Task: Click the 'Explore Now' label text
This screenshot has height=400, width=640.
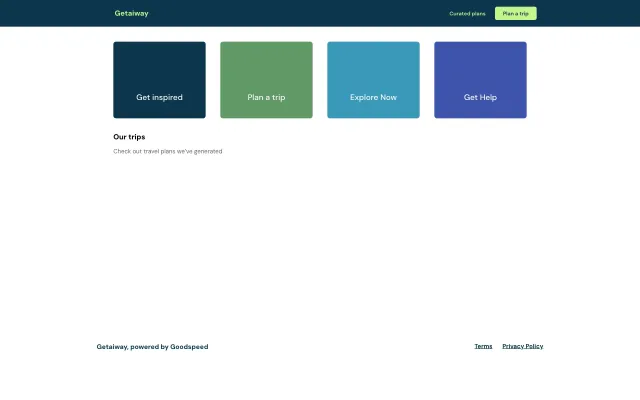Action: 373,98
